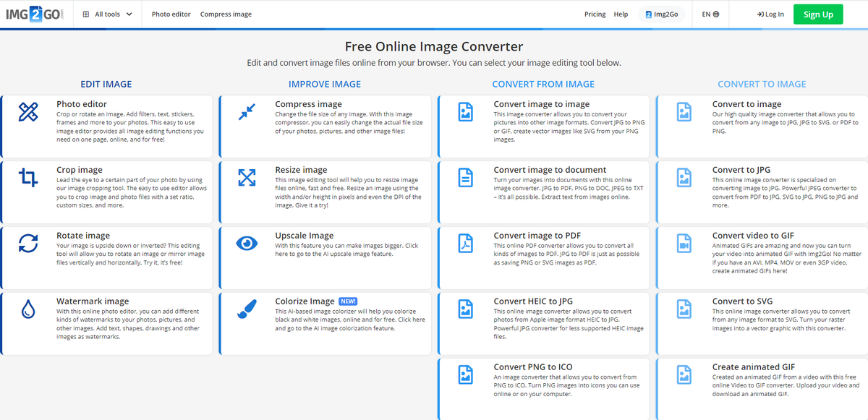868x420 pixels.
Task: Click the IMPROVE IMAGE section heading
Action: [325, 84]
